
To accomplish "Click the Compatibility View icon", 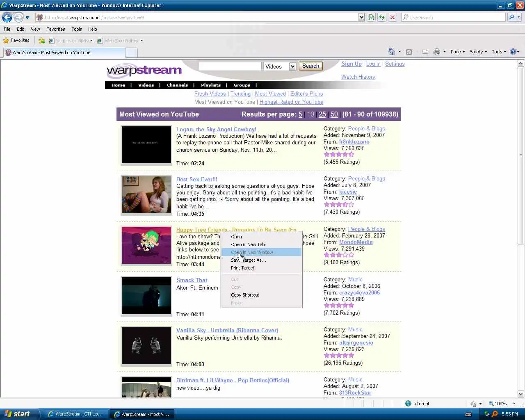I will click(x=371, y=17).
